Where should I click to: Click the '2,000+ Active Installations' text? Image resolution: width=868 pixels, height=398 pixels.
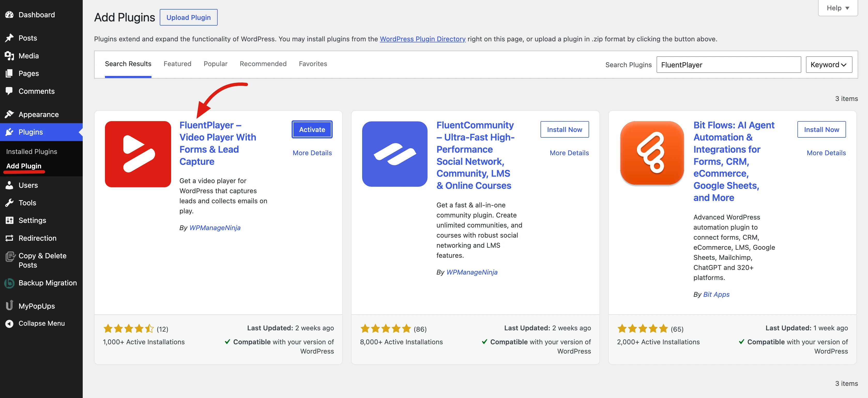658,342
